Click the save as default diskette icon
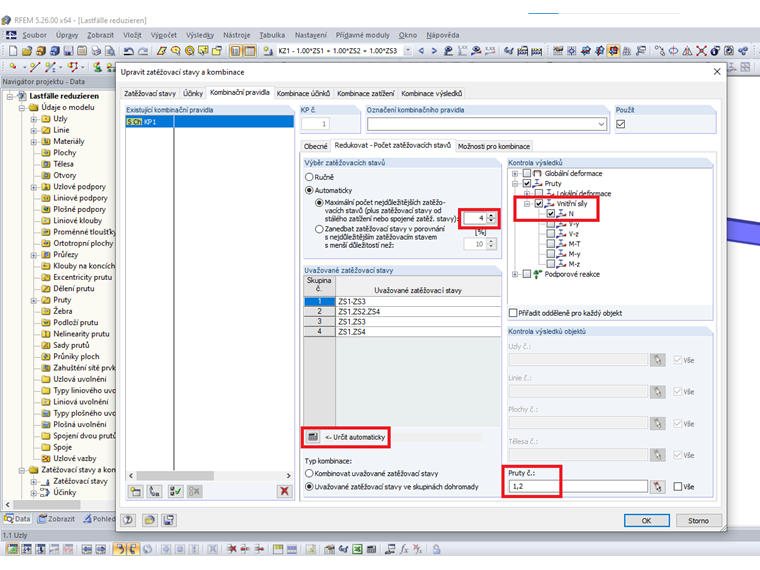Screen dimensions: 760x570 pos(169,520)
